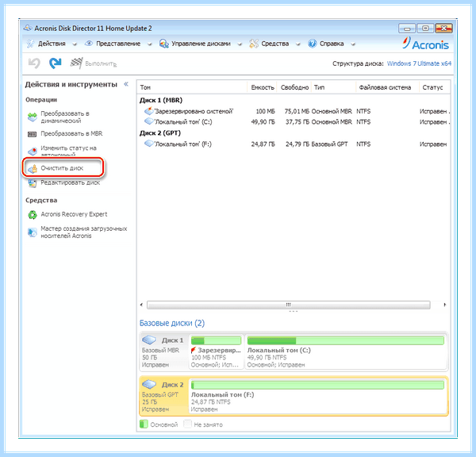Viewport: 476px width, 457px height.
Task: Select the Локальный том (F:) partition bar
Action: coord(317,385)
